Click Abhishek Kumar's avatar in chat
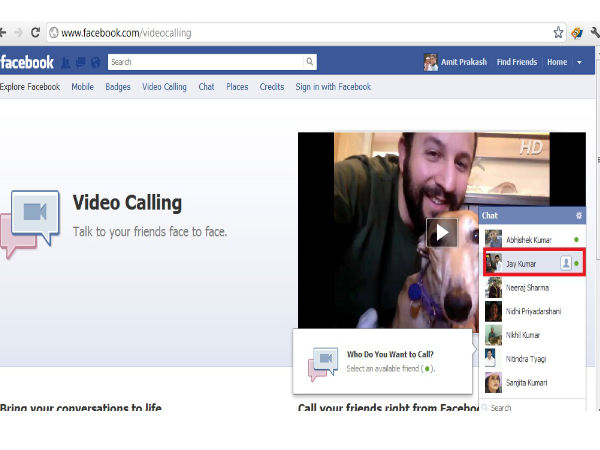Screen dimensions: 600x450 (x=493, y=239)
